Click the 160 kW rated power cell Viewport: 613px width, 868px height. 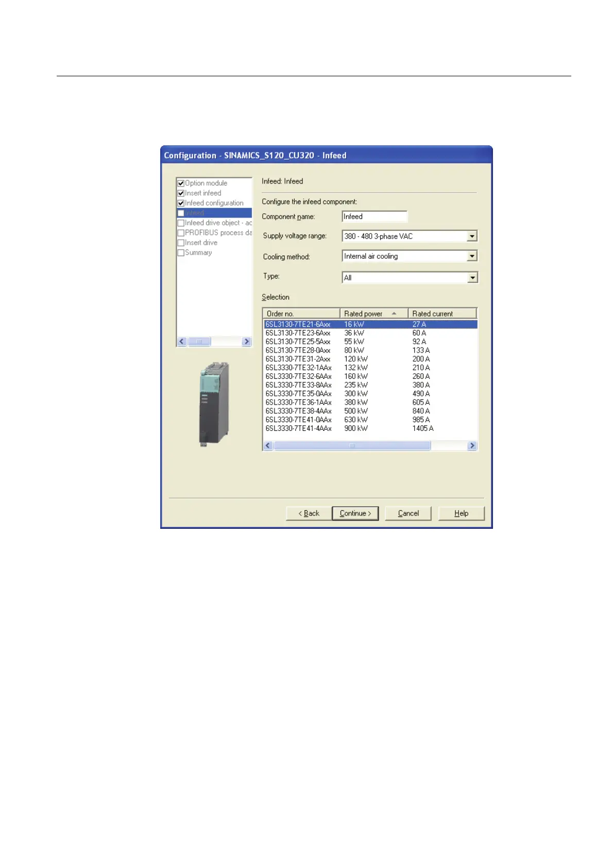click(x=356, y=376)
